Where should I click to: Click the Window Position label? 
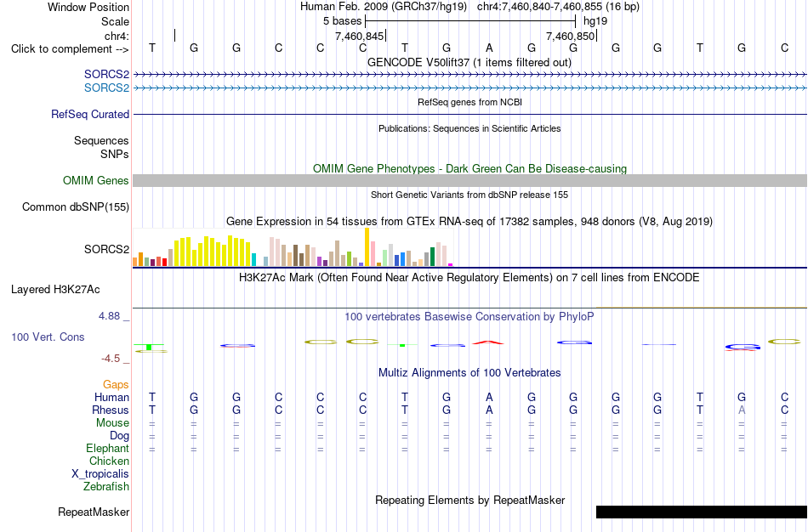tap(88, 7)
